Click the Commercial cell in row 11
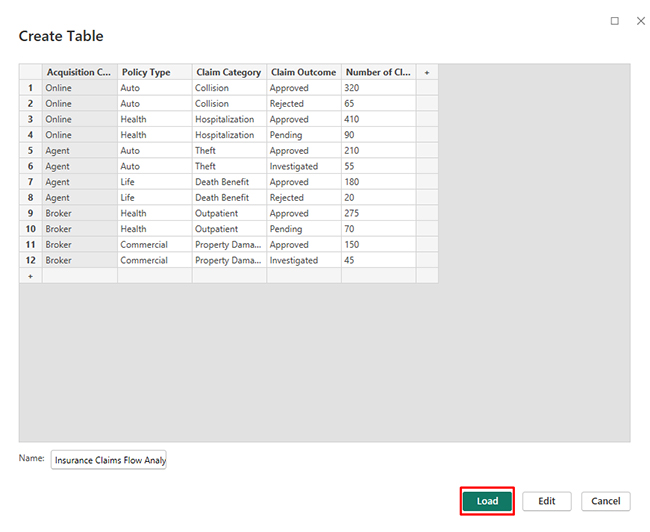The height and width of the screenshot is (532, 650). pyautogui.click(x=154, y=244)
